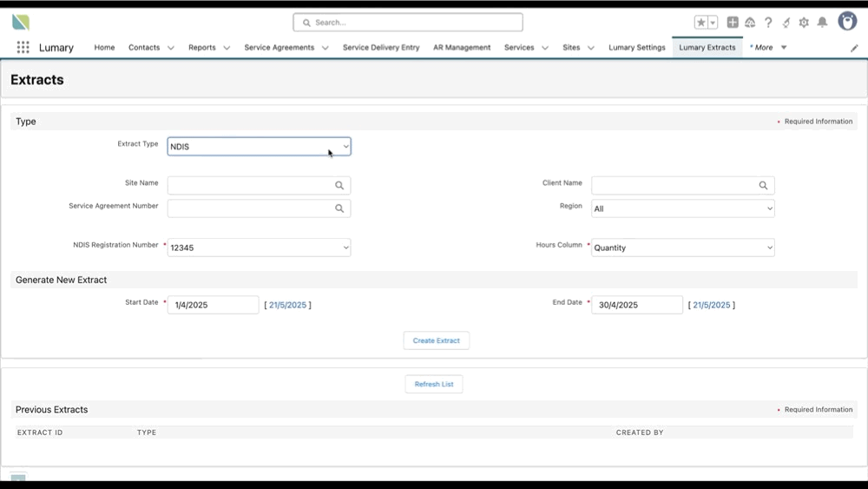Click the Client Name lookup search icon

763,186
